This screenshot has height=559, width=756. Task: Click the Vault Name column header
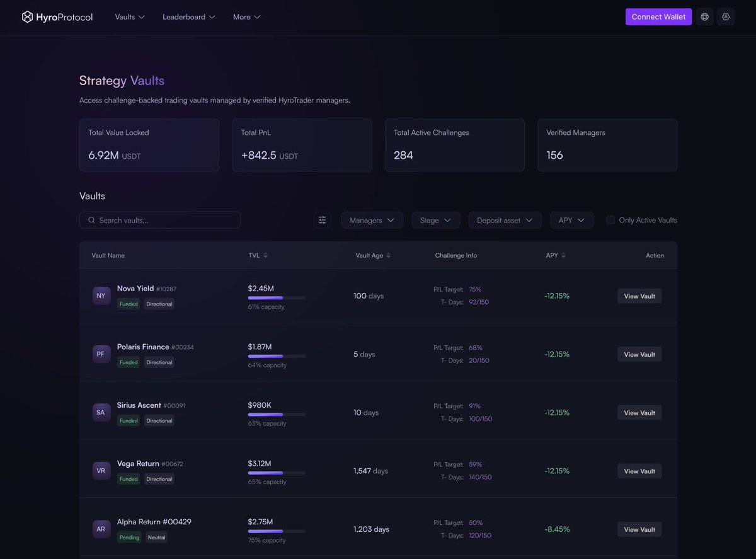coord(108,255)
